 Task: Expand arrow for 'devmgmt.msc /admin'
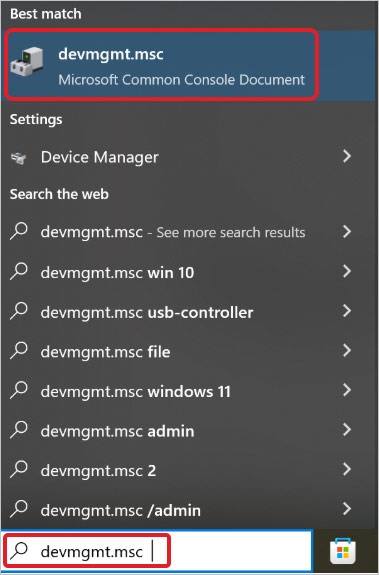pyautogui.click(x=346, y=509)
